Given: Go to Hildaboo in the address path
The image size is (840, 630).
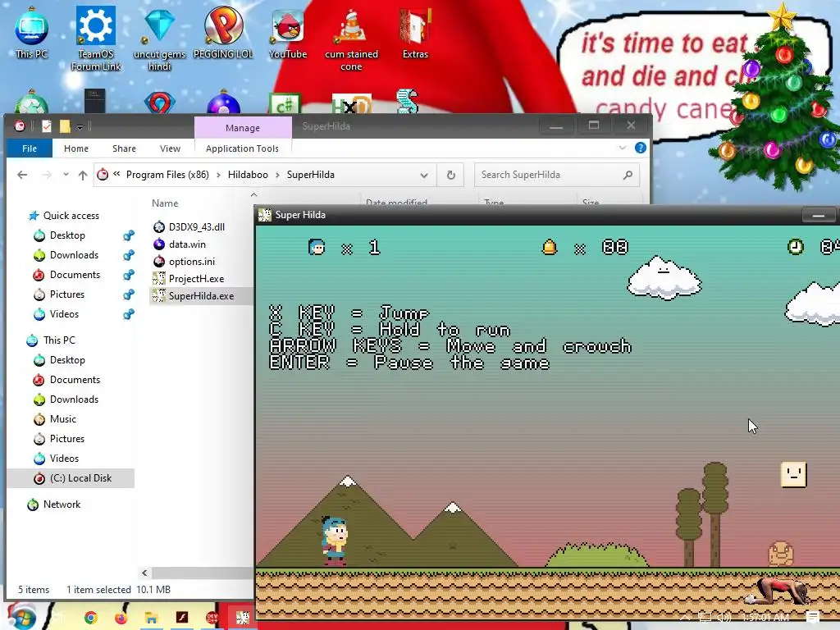Looking at the screenshot, I should [248, 175].
